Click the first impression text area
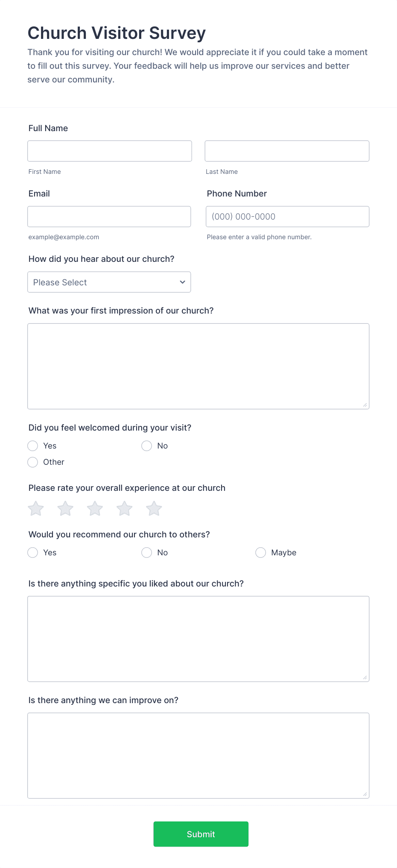This screenshot has width=397, height=868. pyautogui.click(x=198, y=366)
